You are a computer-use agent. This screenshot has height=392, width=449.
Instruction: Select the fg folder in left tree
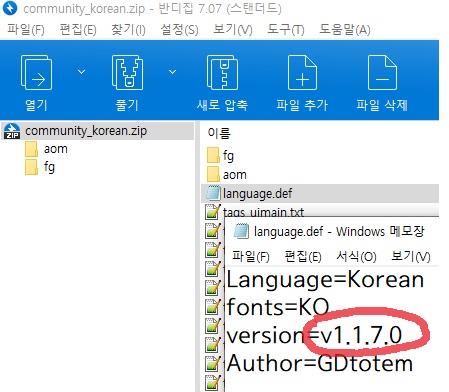49,167
